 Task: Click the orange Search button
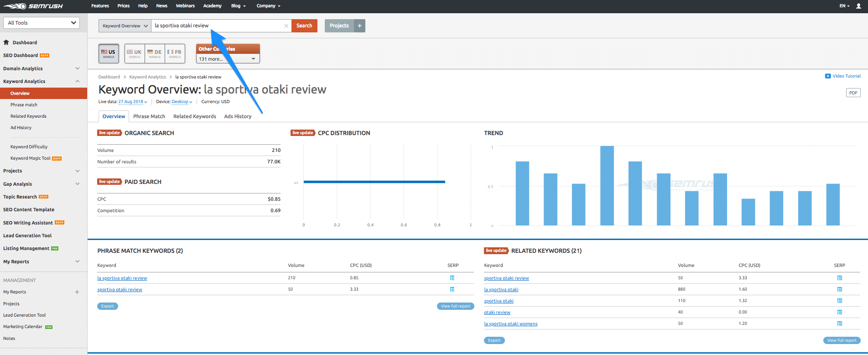(x=304, y=26)
